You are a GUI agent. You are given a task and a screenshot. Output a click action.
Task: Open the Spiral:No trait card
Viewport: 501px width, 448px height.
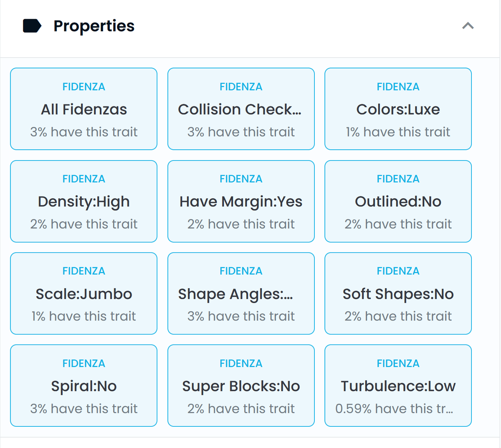click(x=84, y=385)
